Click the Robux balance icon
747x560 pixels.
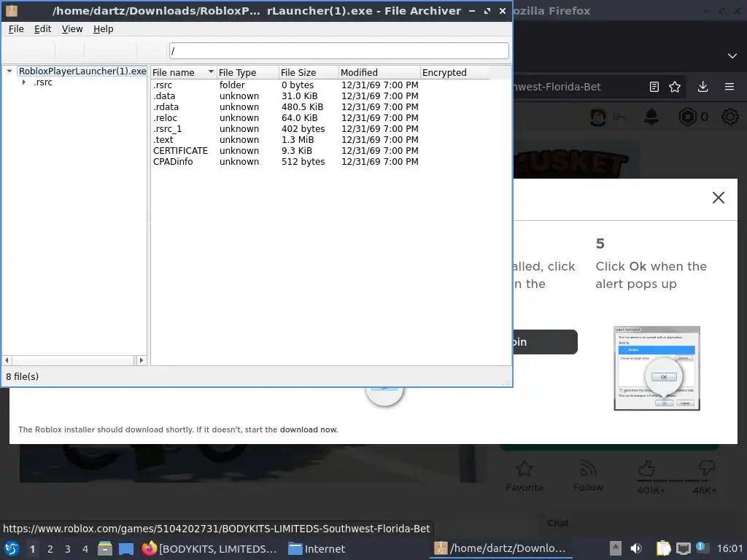[687, 117]
